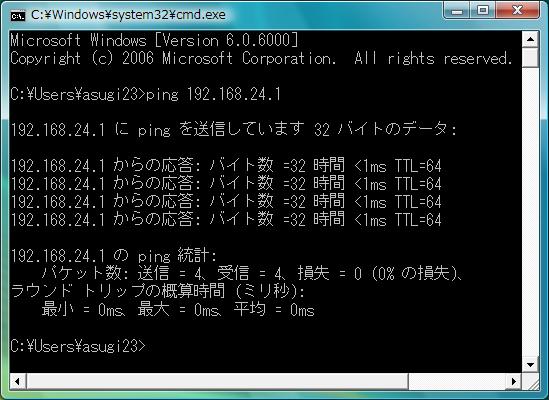Click at the final command prompt line

(x=78, y=346)
